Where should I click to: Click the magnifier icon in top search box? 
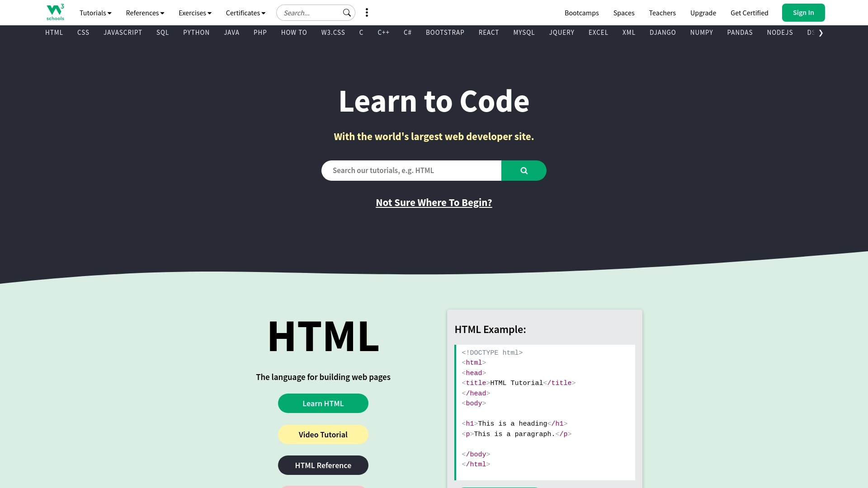[x=347, y=13]
